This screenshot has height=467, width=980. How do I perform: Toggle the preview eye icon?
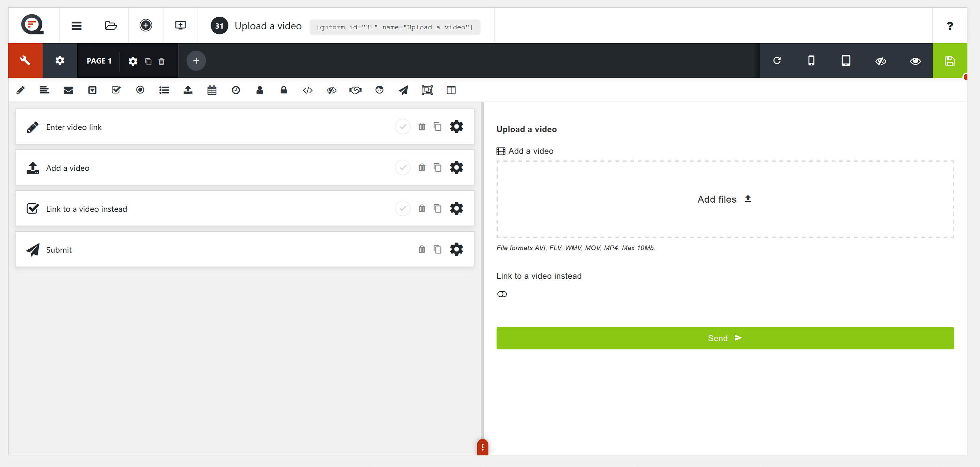915,61
